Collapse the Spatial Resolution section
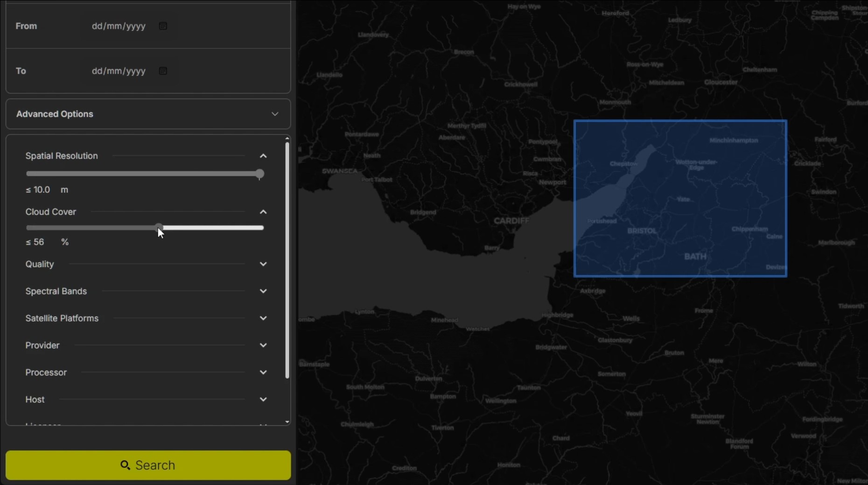 263,156
